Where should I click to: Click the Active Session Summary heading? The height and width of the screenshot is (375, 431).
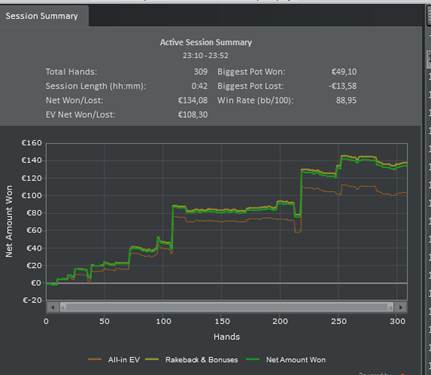(x=206, y=42)
